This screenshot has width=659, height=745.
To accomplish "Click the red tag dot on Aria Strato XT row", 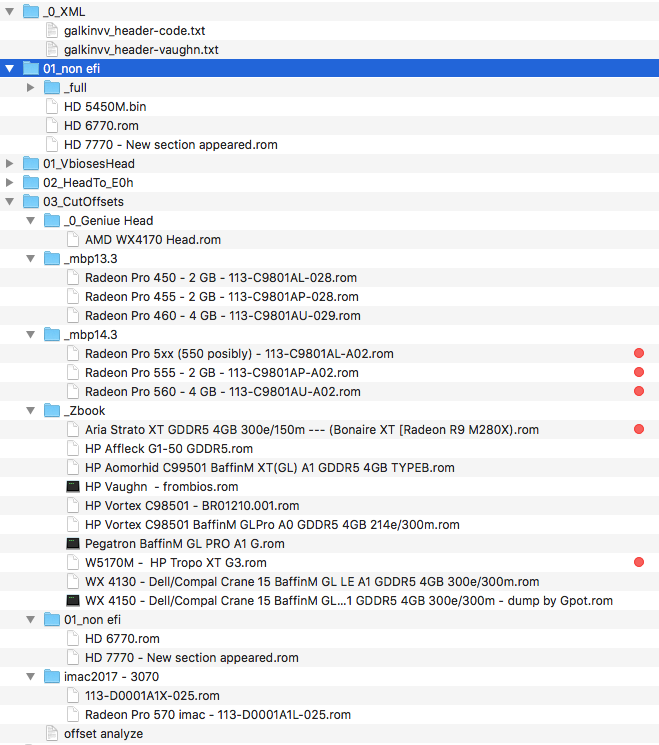I will (639, 429).
